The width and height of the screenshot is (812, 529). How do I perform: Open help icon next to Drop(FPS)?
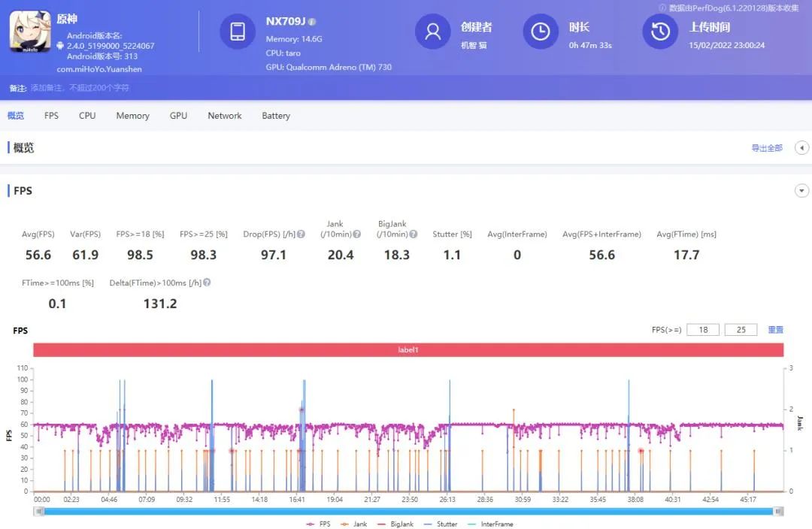coord(301,234)
